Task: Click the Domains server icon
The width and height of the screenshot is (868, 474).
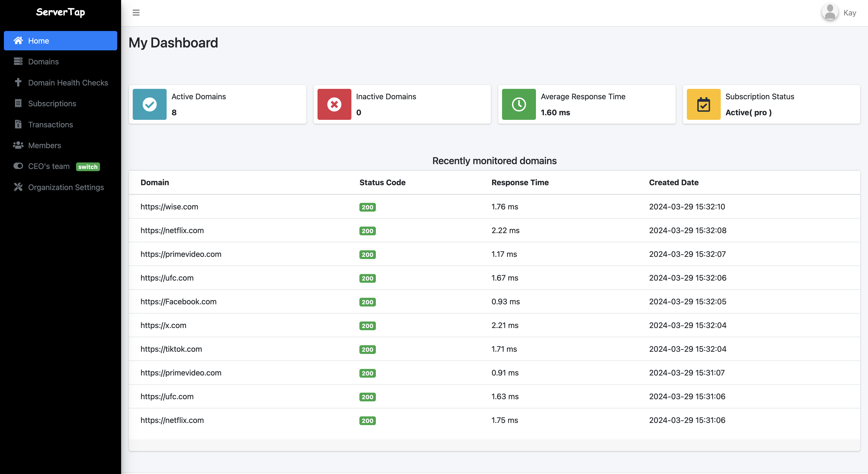Action: click(x=18, y=62)
